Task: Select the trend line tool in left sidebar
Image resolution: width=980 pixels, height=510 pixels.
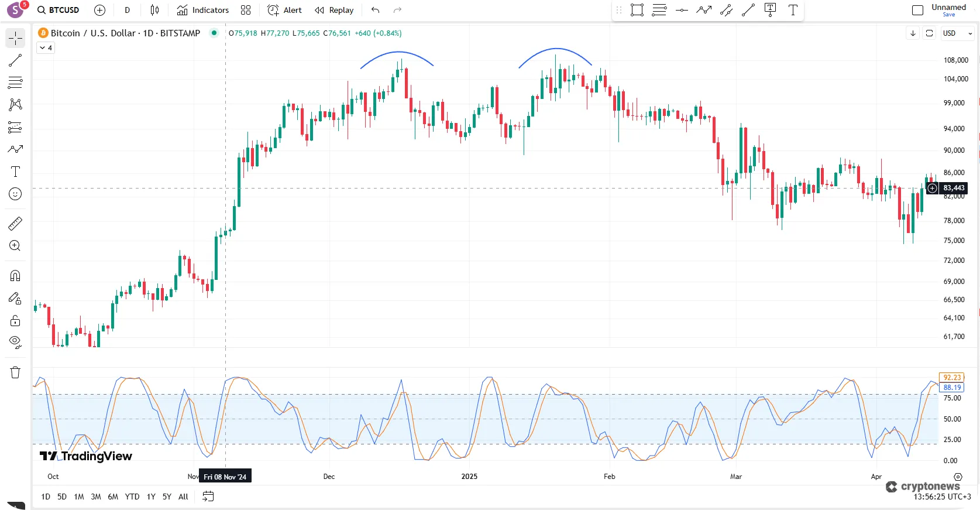Action: click(15, 60)
